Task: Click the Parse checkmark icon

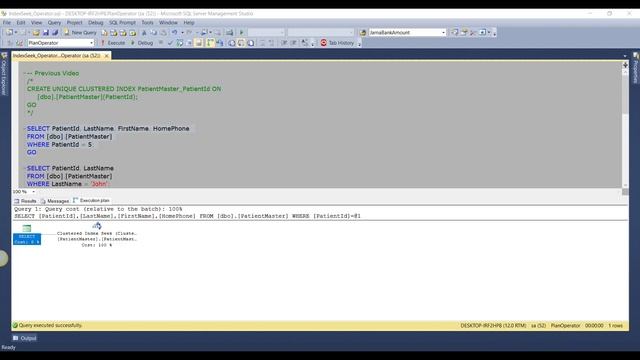Action: [170, 43]
